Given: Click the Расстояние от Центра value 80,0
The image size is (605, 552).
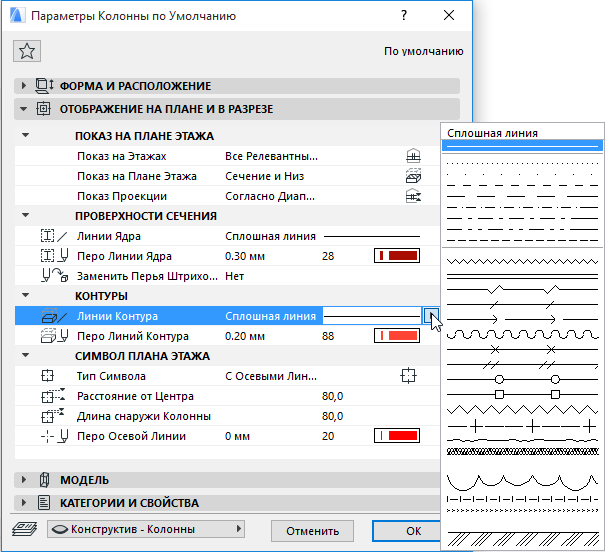Looking at the screenshot, I should [x=332, y=396].
